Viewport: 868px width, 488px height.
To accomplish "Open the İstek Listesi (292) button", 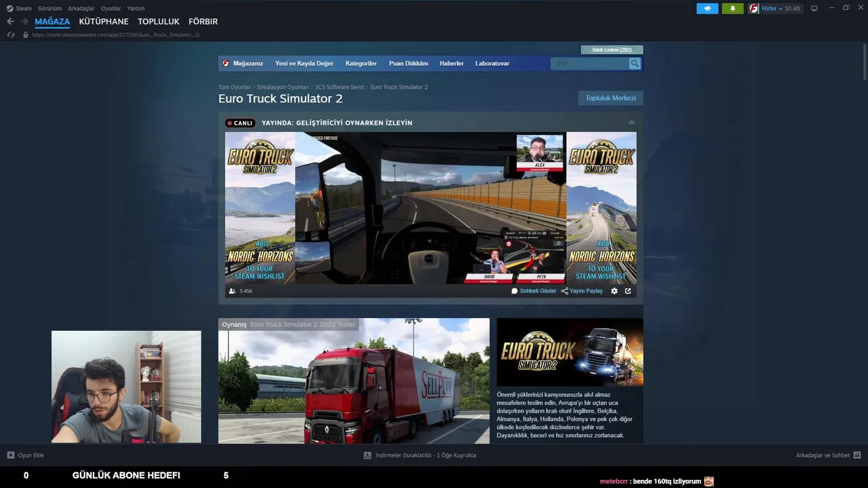I will coord(612,49).
